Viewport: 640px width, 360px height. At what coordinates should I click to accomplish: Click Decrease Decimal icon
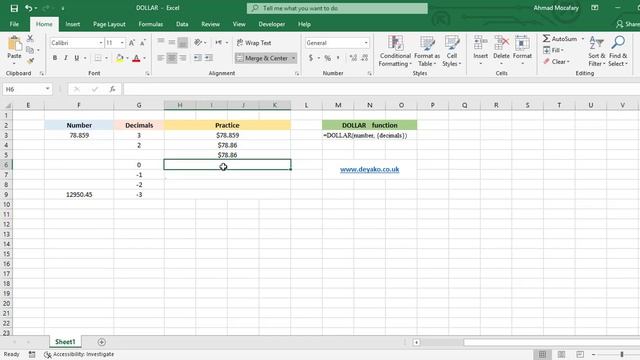click(x=364, y=58)
